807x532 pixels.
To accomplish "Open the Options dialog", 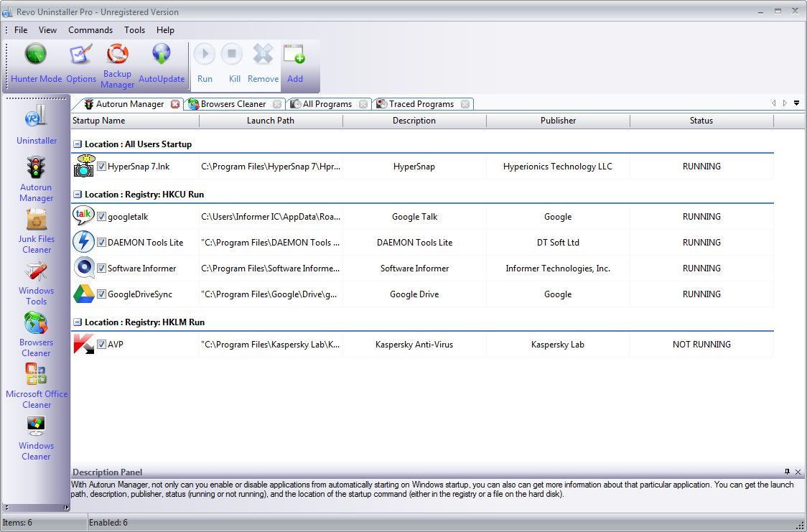I will (80, 61).
